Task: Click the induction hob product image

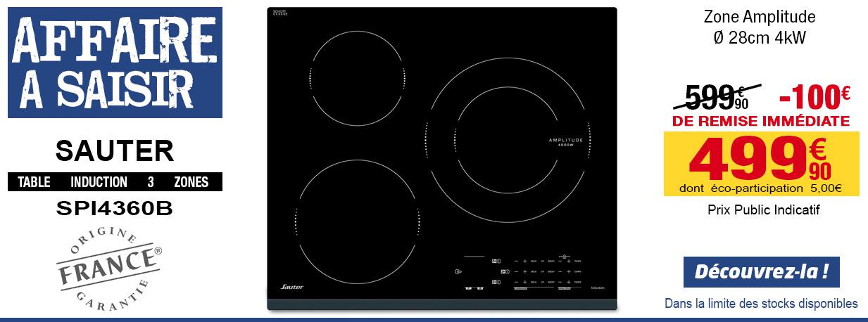Action: pyautogui.click(x=442, y=159)
